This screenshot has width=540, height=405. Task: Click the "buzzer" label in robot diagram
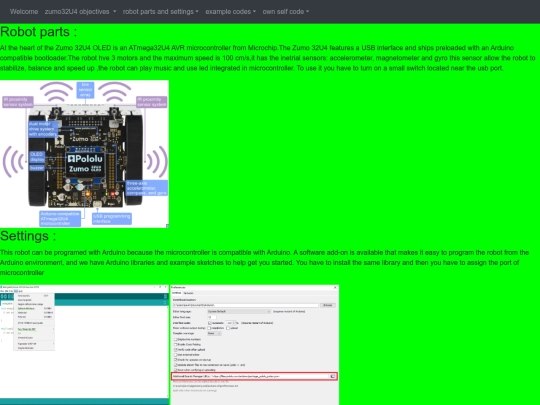[37, 168]
